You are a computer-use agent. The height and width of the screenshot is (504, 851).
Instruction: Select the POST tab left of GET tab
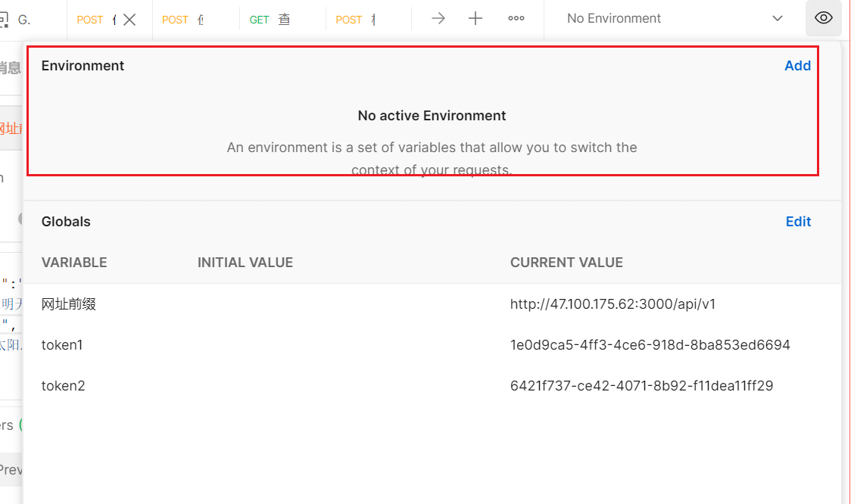185,20
